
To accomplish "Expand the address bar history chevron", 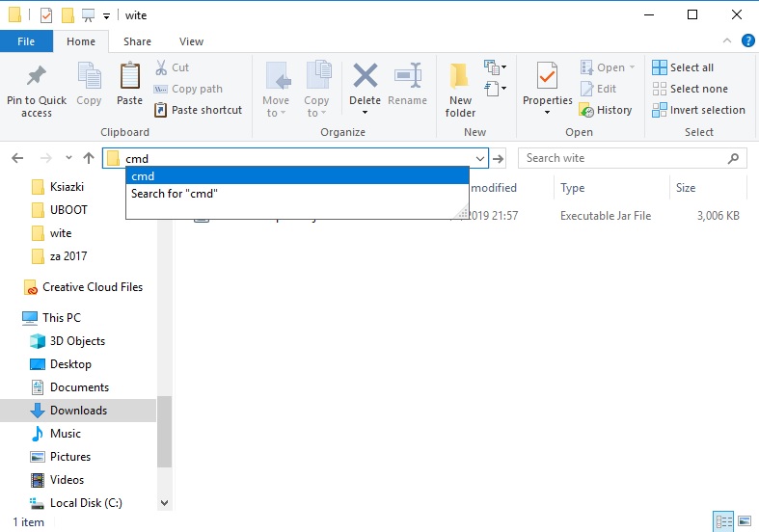I will [479, 159].
